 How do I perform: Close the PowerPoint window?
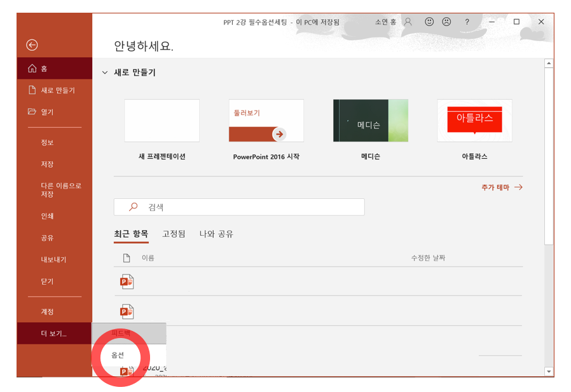[541, 22]
